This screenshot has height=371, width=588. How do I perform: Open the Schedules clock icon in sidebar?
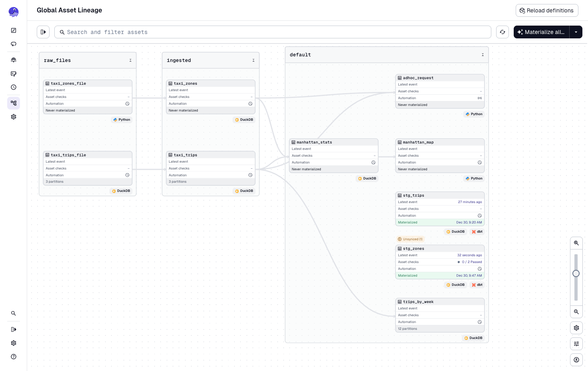[14, 87]
